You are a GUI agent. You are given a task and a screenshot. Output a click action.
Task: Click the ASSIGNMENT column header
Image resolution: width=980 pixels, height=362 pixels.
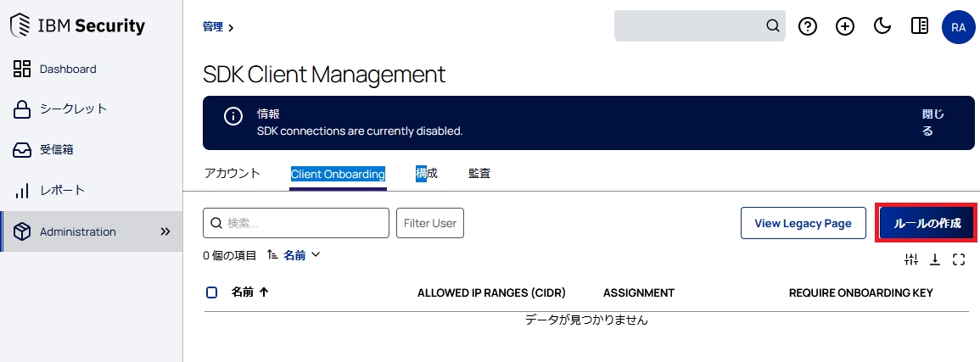pyautogui.click(x=639, y=292)
